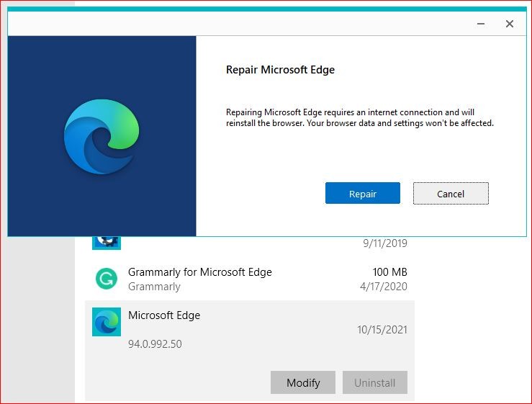The width and height of the screenshot is (532, 404).
Task: Click the Repair button in the dialog
Action: pos(362,193)
